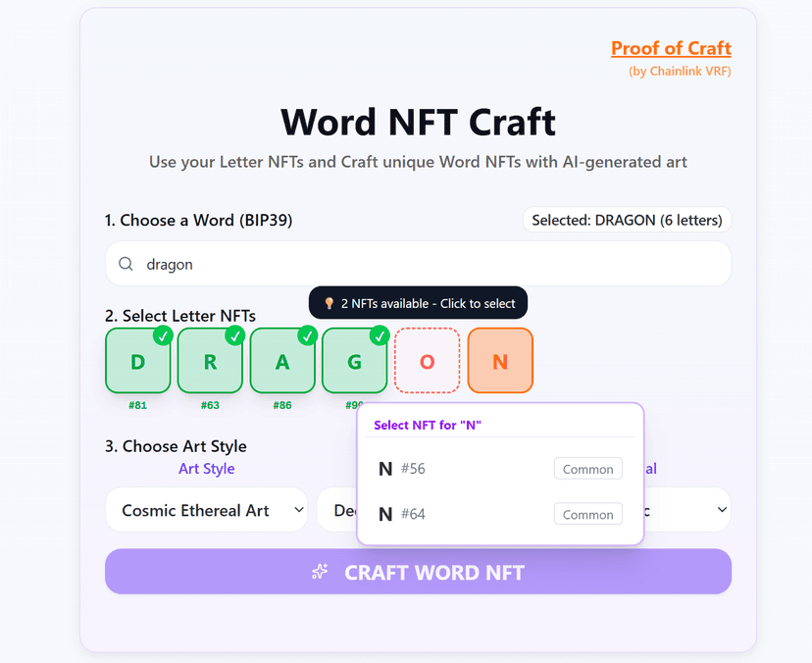The image size is (812, 663).
Task: Select the letter A tile #86
Action: tap(282, 361)
